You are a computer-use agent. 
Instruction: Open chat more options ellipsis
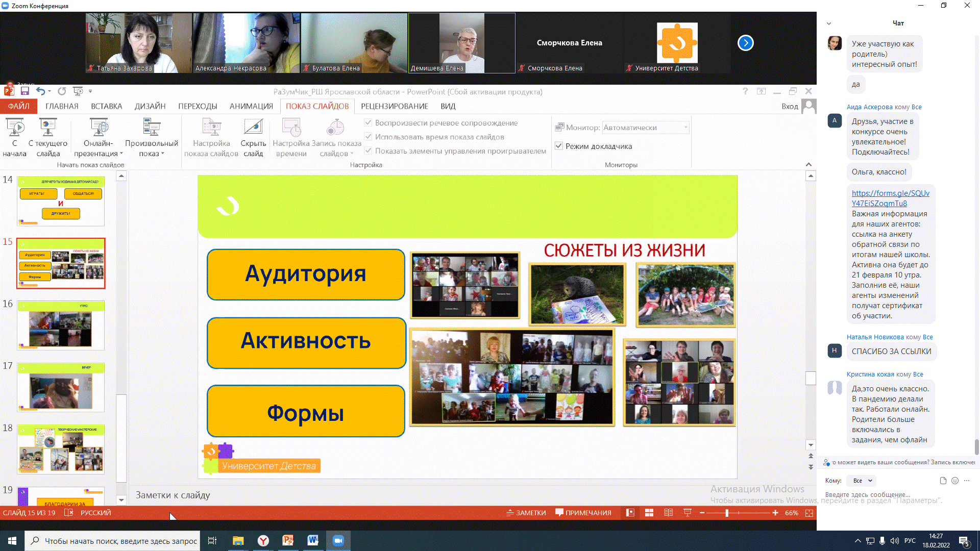click(x=967, y=481)
